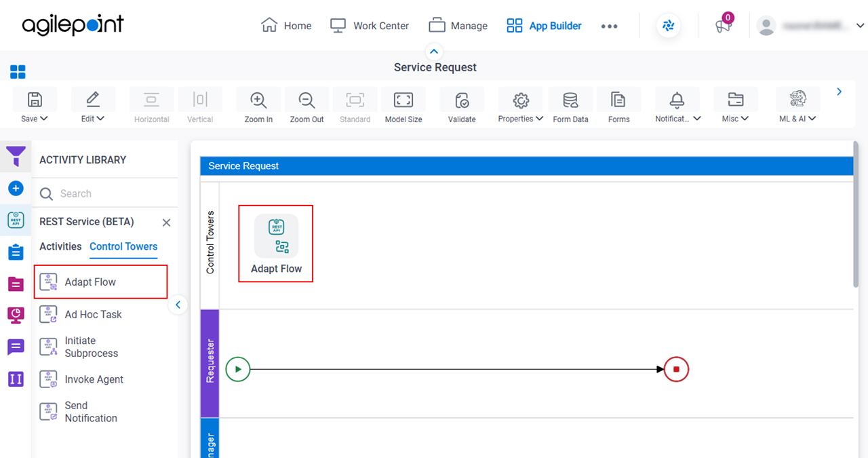Viewport: 868px width, 458px height.
Task: Expand the Misc toolbar dropdown
Action: coord(735,107)
